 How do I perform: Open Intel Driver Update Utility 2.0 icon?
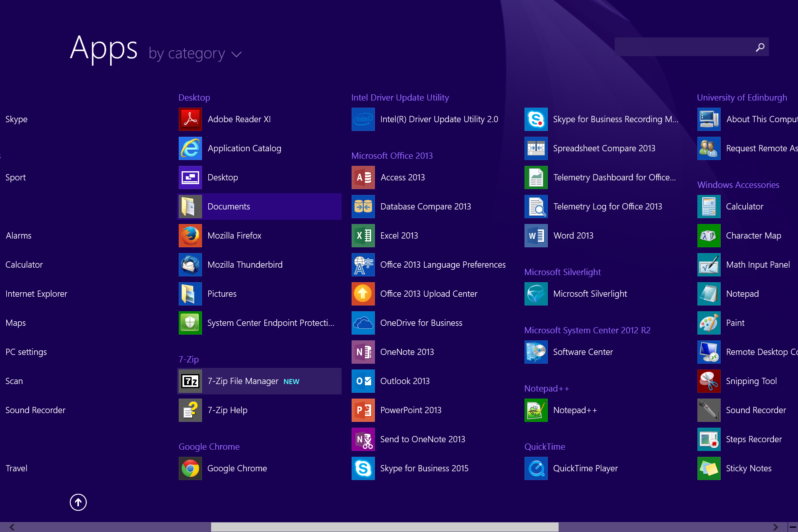[x=363, y=119]
